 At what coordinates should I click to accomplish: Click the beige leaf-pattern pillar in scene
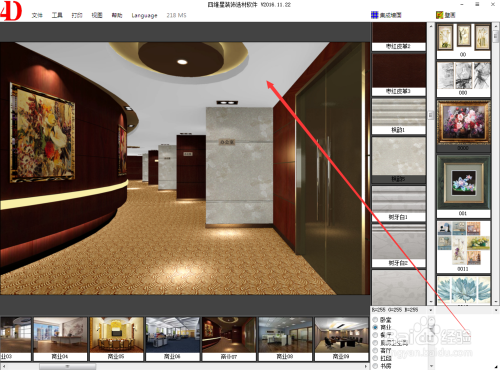pyautogui.click(x=239, y=166)
